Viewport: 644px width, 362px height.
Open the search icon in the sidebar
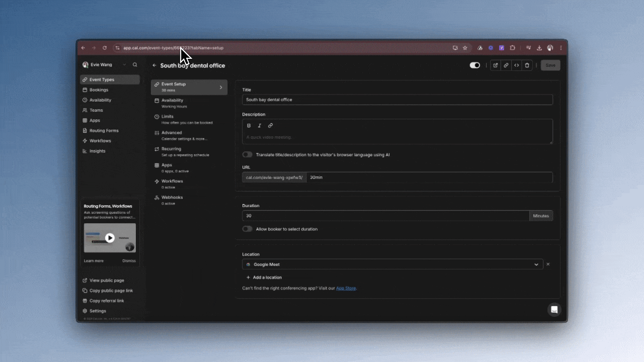[134, 64]
